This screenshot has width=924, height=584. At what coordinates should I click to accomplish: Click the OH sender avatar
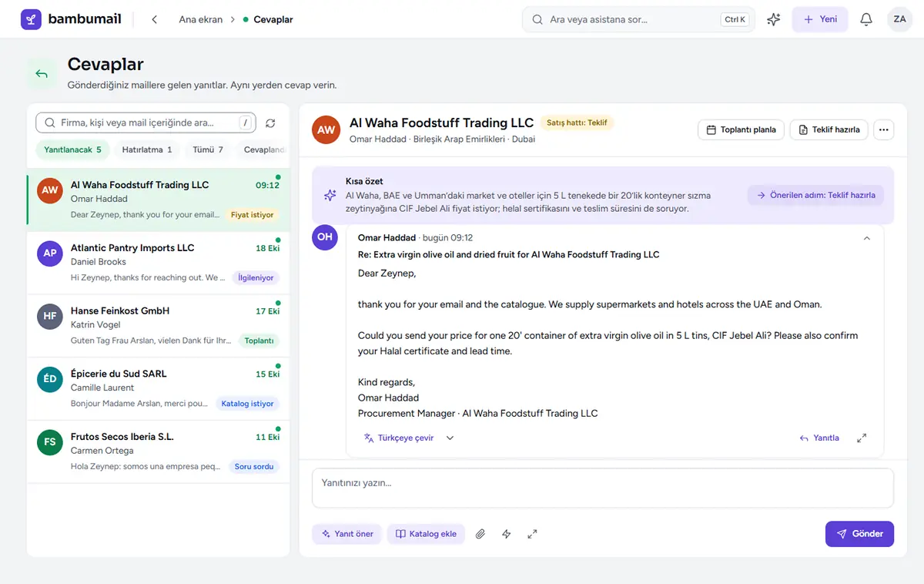coord(325,237)
